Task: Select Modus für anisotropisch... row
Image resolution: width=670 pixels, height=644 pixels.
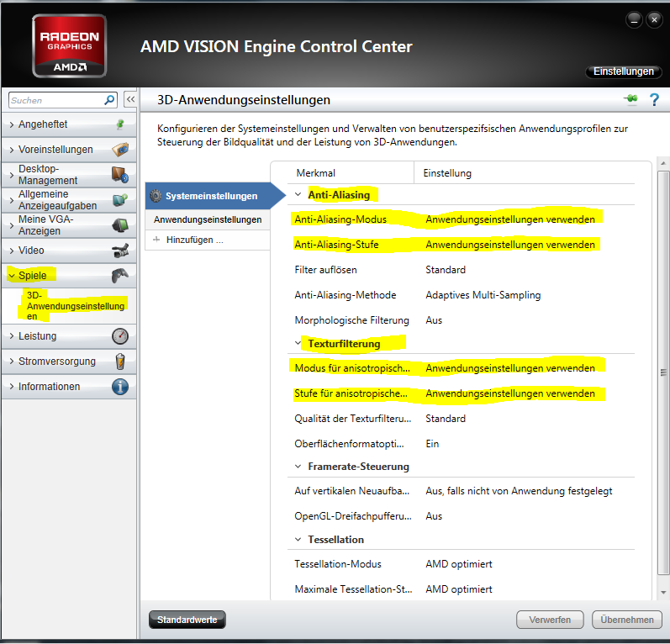Action: pos(462,368)
